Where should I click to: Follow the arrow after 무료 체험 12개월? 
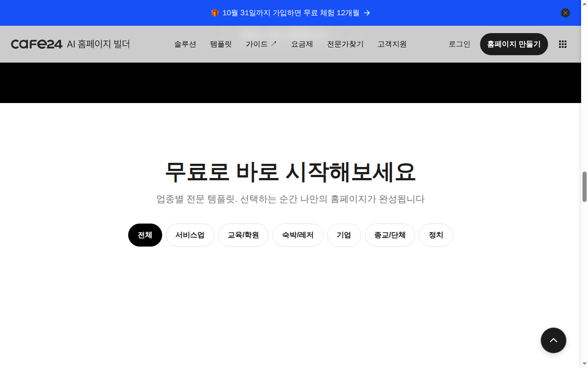point(367,13)
